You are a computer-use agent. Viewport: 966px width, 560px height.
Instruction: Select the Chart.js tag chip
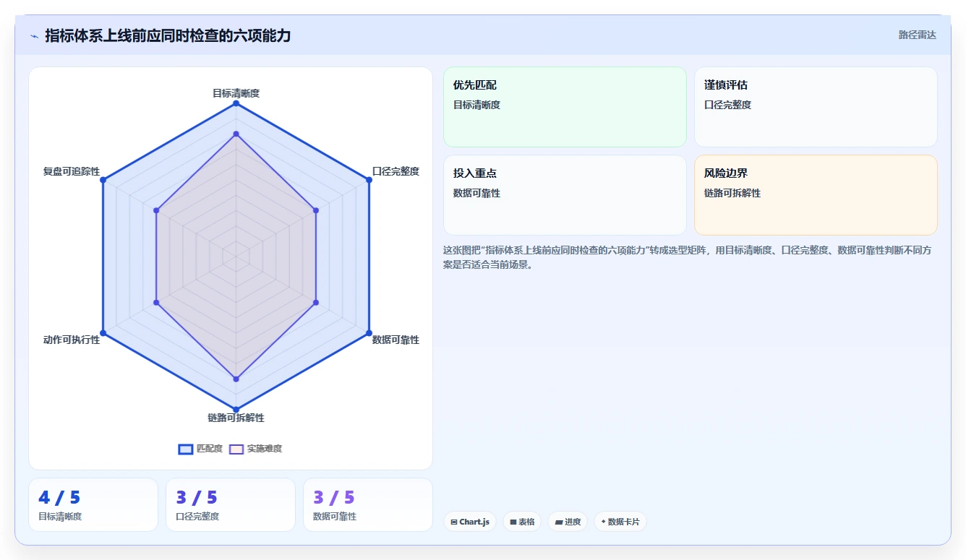470,522
